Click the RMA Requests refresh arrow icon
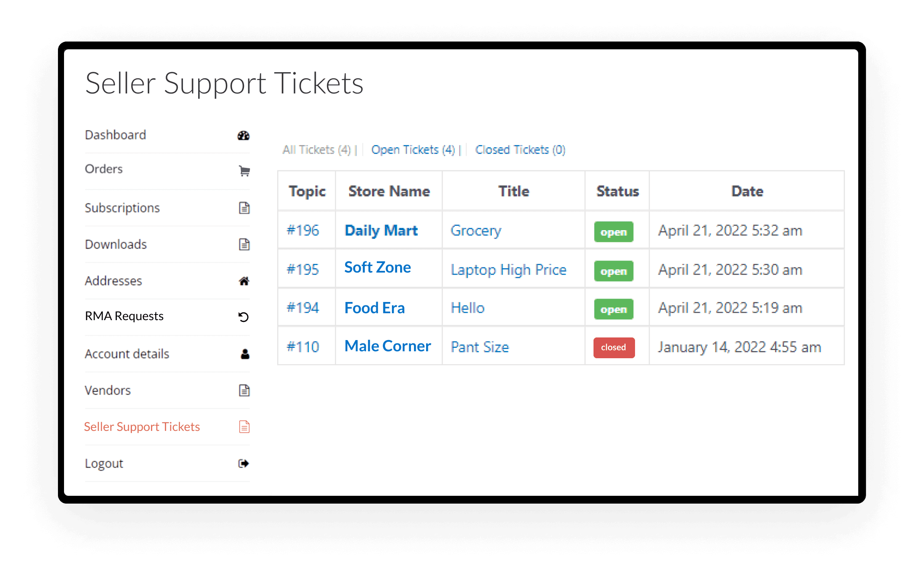 coord(244,317)
